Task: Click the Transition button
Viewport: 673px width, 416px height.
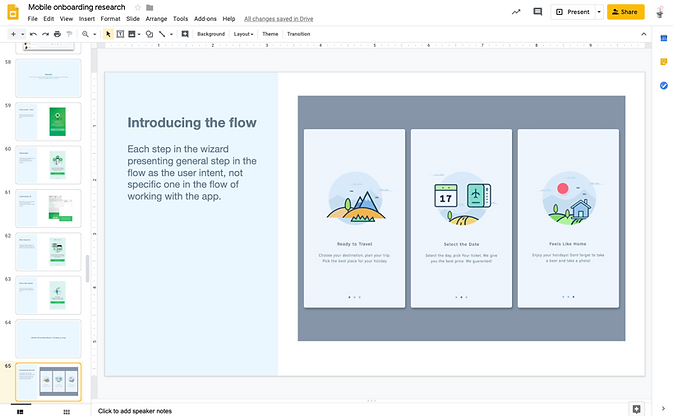Action: [x=298, y=34]
